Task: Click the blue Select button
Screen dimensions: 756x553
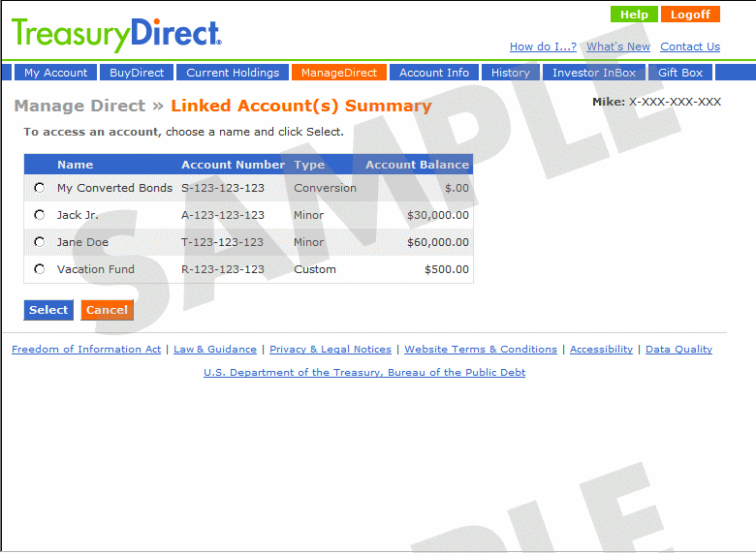Action: 48,310
